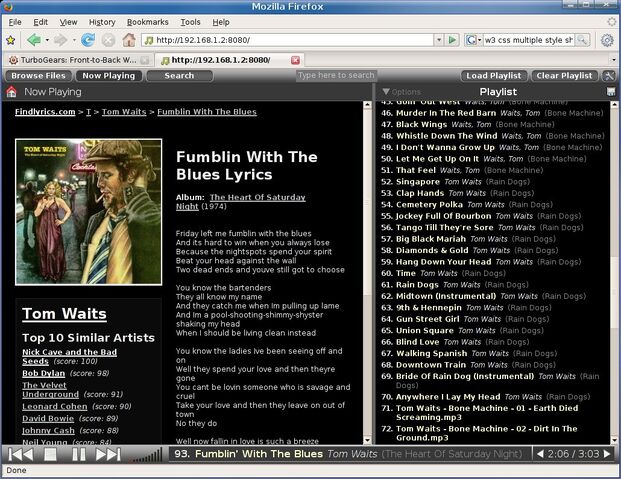This screenshot has height=479, width=621.
Task: Open the Bob Dylan artist link
Action: (44, 374)
